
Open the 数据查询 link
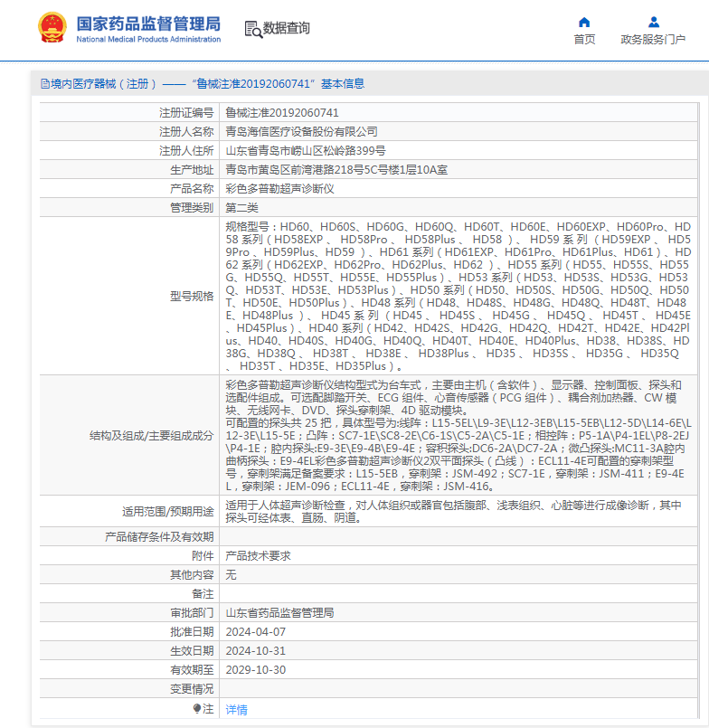(x=286, y=28)
